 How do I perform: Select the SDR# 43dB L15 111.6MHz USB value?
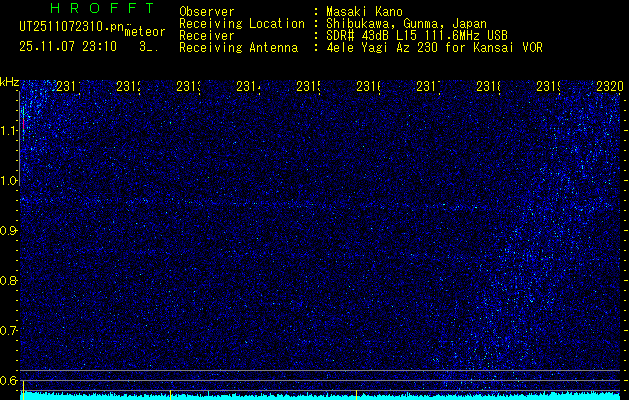(x=417, y=36)
